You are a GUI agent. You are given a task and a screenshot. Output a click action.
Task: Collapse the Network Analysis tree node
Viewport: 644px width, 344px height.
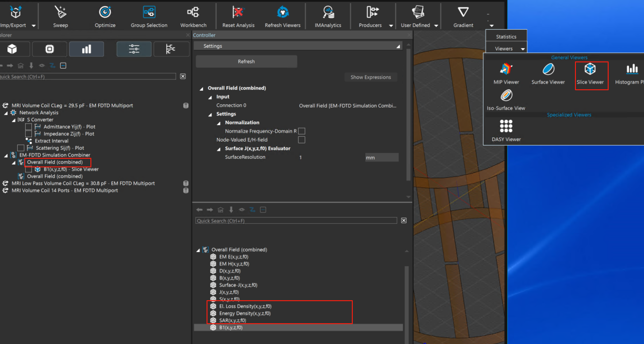tap(6, 113)
